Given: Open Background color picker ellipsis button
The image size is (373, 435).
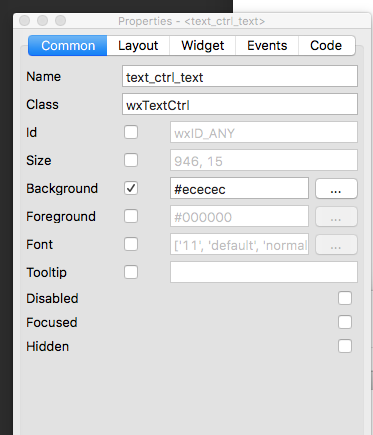Looking at the screenshot, I should pos(336,189).
